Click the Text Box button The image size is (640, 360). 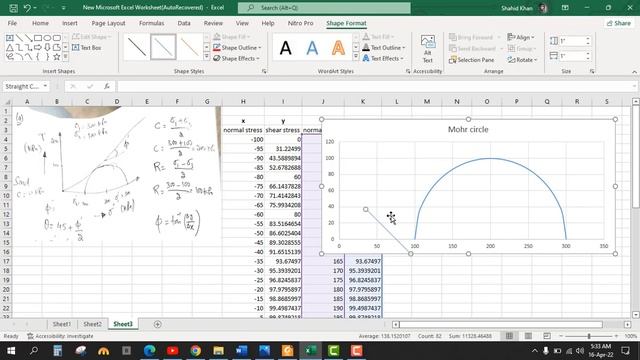point(87,48)
